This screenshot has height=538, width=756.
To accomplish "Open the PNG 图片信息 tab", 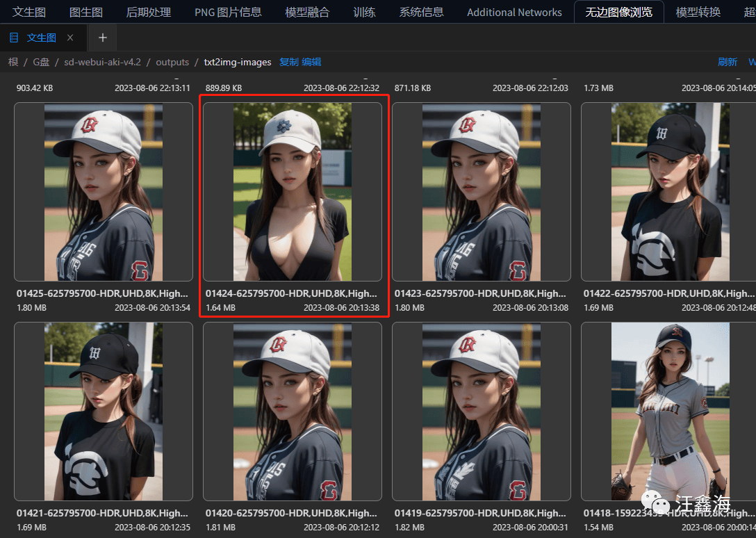I will point(228,12).
